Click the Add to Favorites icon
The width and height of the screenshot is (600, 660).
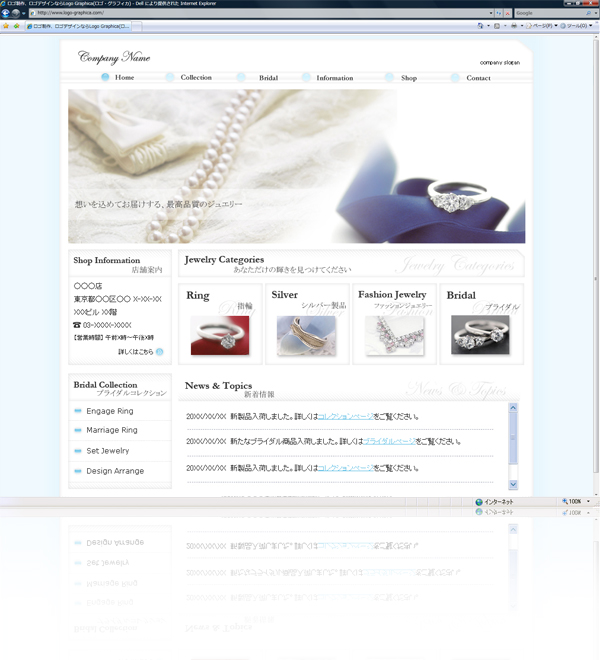tap(16, 26)
